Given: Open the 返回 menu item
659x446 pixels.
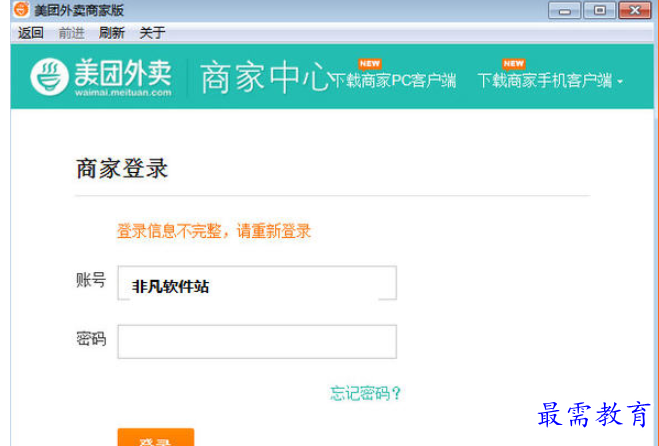Looking at the screenshot, I should pos(30,33).
